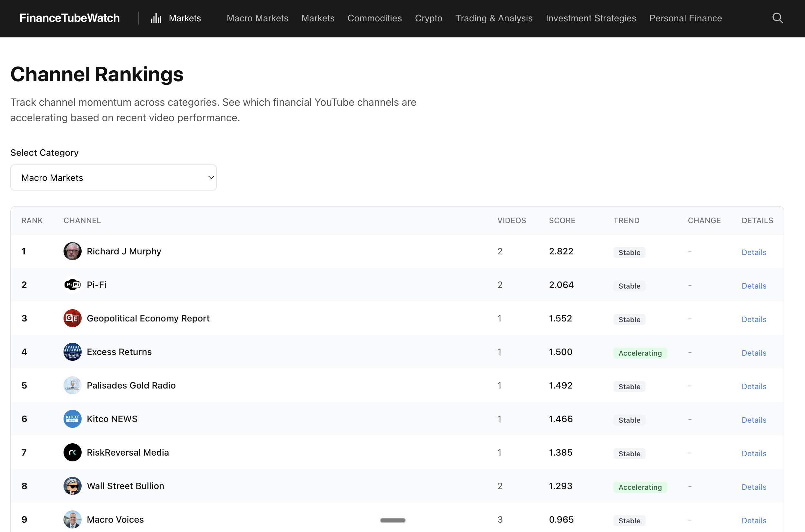Open Personal Finance from the top bar
Screen dimensions: 805x532
click(x=686, y=18)
